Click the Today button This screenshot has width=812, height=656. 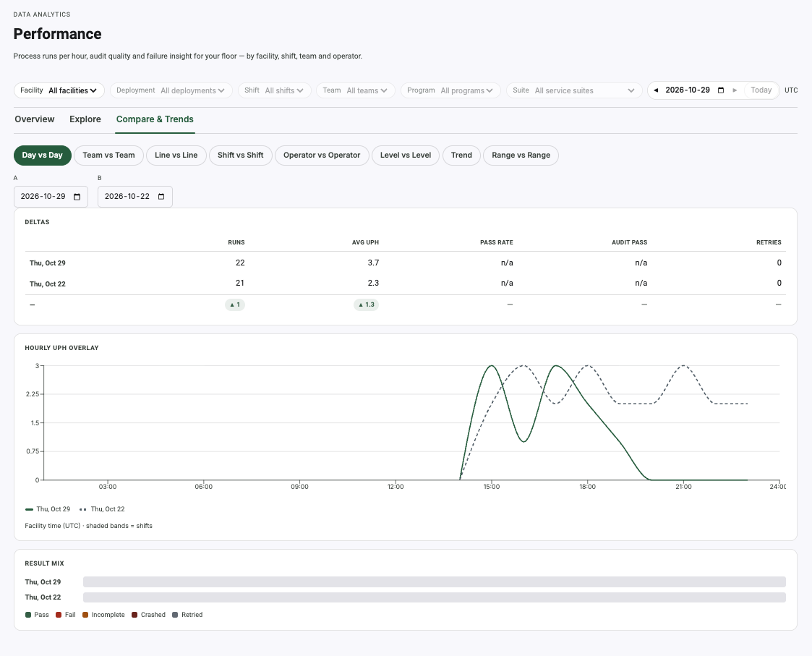click(761, 90)
